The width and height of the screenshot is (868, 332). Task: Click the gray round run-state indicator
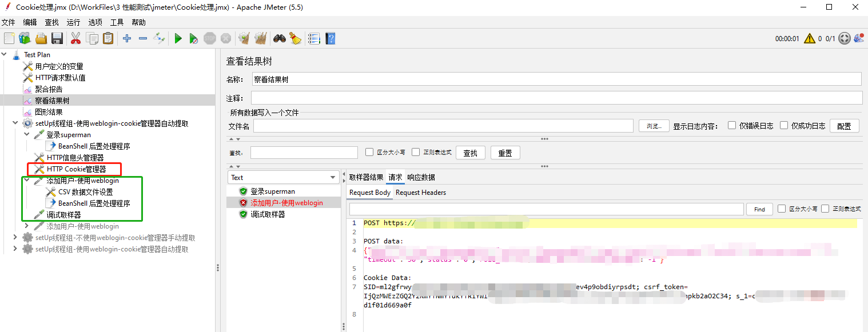click(845, 38)
